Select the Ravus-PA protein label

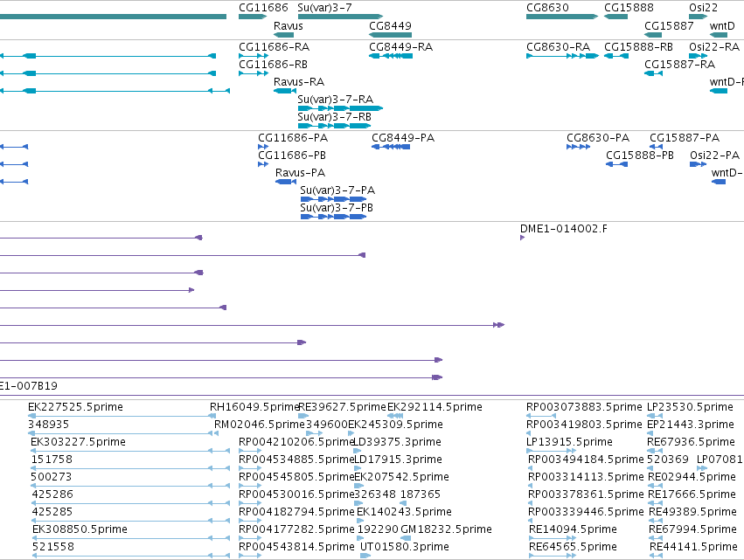click(x=301, y=173)
